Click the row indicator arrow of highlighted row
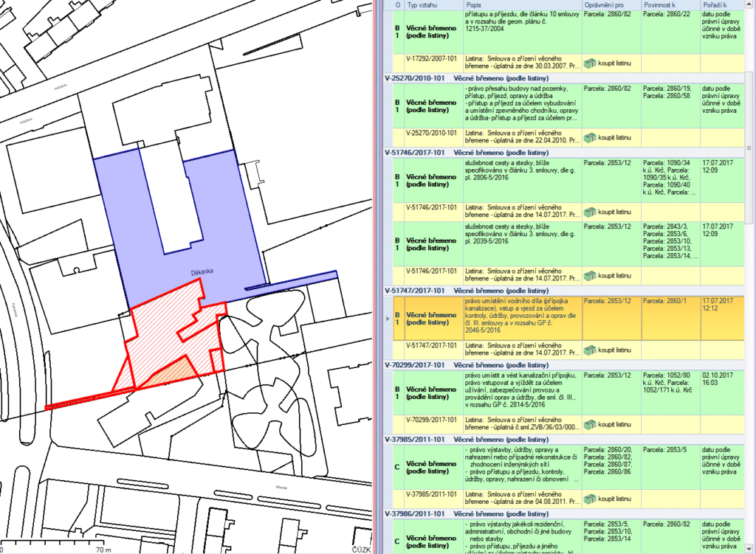The height and width of the screenshot is (554, 756). point(388,319)
